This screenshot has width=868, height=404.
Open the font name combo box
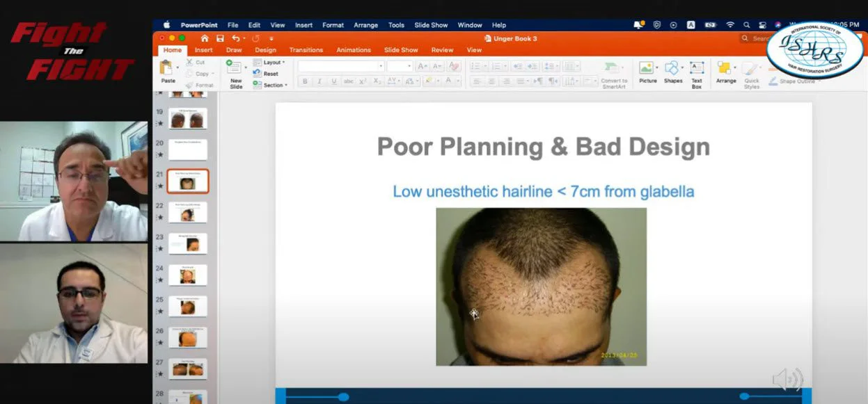pos(340,66)
